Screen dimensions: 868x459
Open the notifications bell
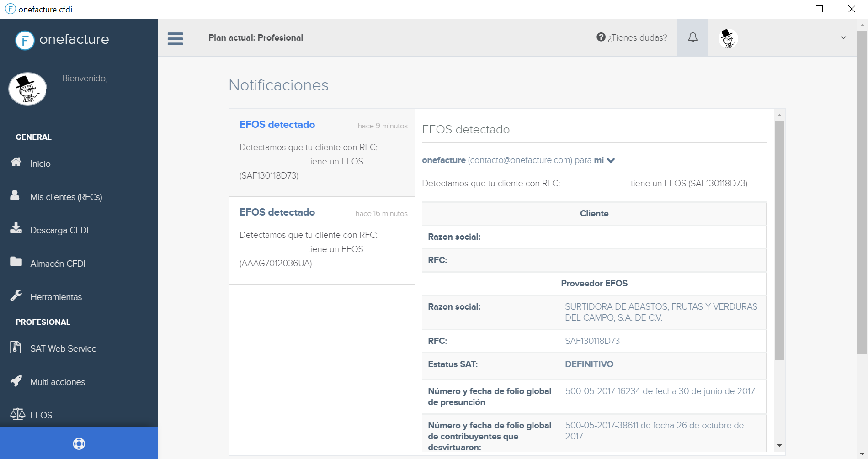(693, 37)
